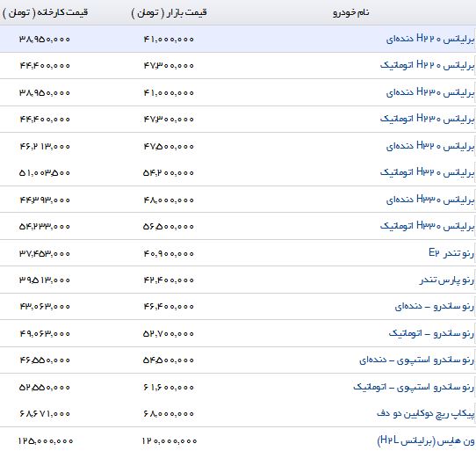Select market price of برلیانس H230 دنده‌ای
Screen dimensions: 476x451
[169, 92]
